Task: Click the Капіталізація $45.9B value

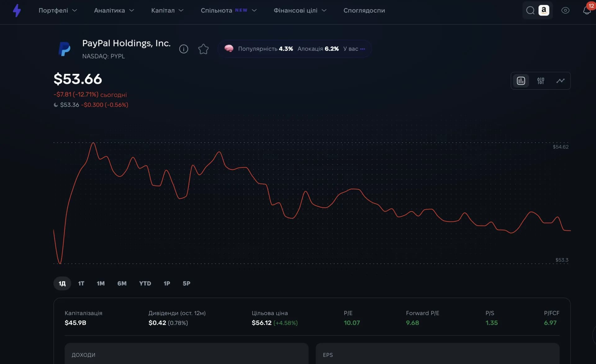Action: tap(75, 323)
